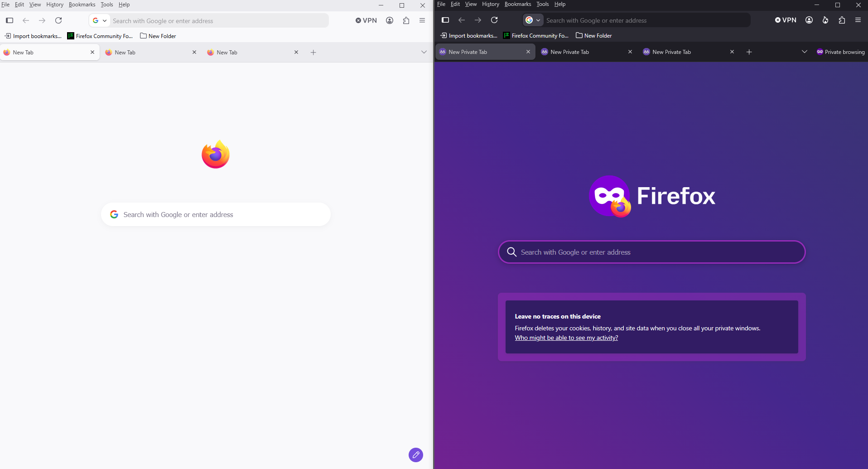The height and width of the screenshot is (469, 868).
Task: Close the active New Tab in the left window
Action: tap(92, 52)
